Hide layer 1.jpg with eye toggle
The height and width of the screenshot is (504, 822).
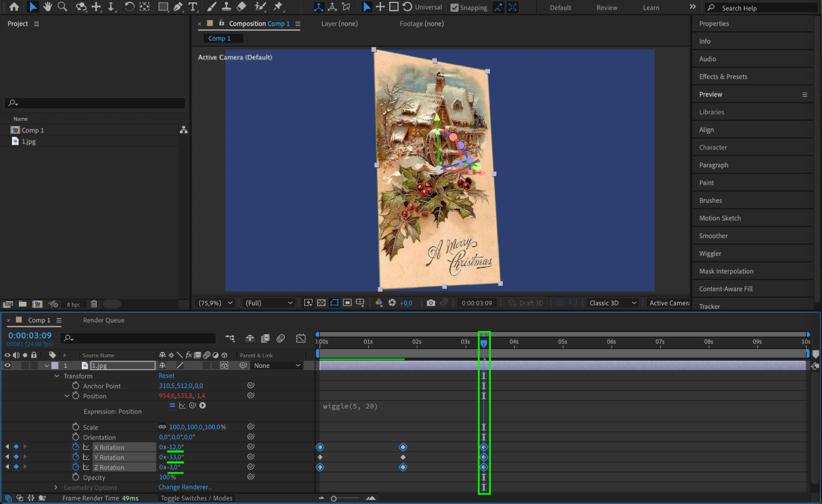point(7,365)
